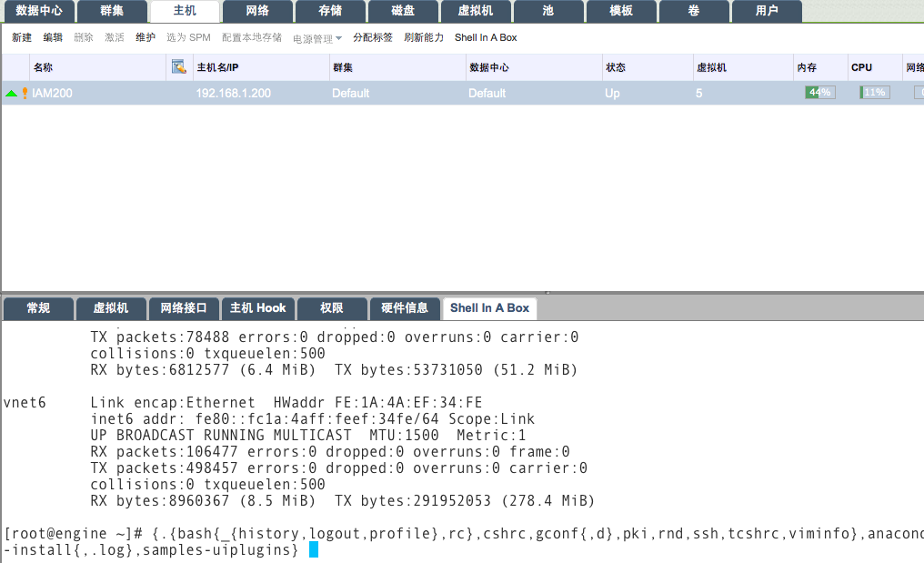Click the orange exclamation alert icon beside IAM200

[x=25, y=93]
